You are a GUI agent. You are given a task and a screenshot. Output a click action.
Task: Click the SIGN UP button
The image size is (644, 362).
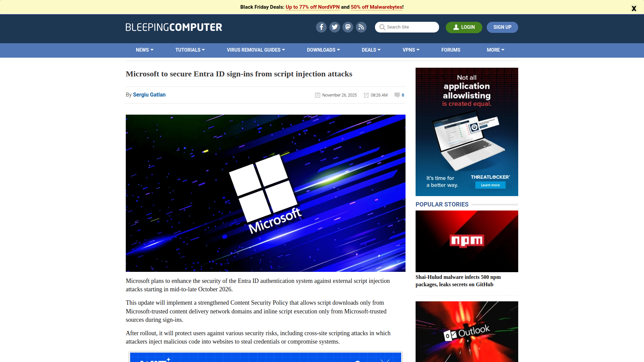click(502, 27)
